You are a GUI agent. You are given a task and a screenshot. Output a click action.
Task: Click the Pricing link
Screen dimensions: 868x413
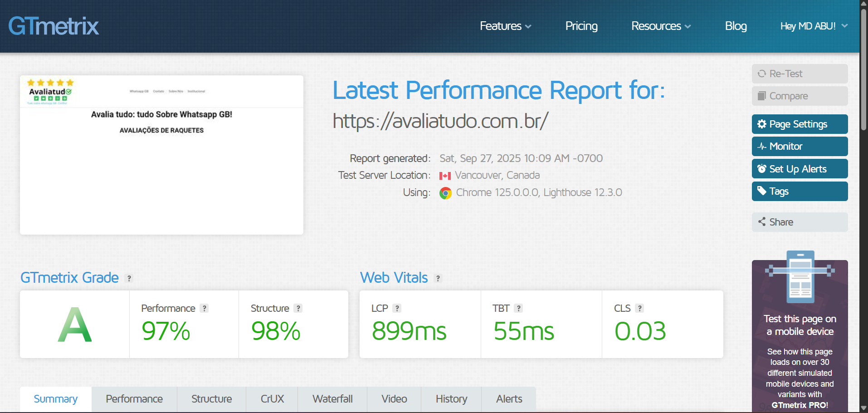(581, 26)
